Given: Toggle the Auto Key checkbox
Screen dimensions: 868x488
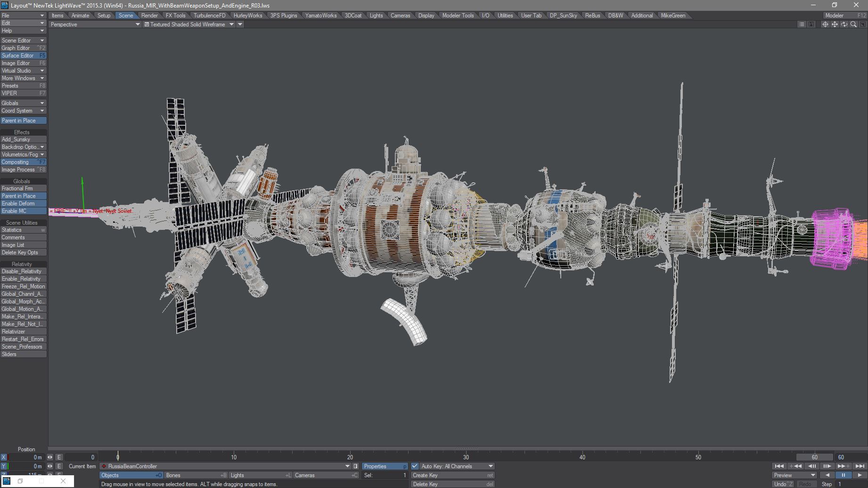Looking at the screenshot, I should (x=415, y=466).
